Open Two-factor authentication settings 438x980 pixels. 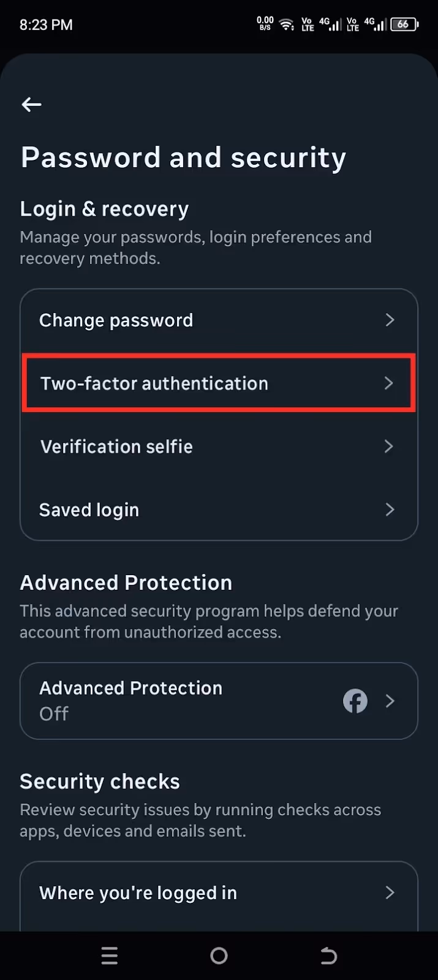click(219, 383)
